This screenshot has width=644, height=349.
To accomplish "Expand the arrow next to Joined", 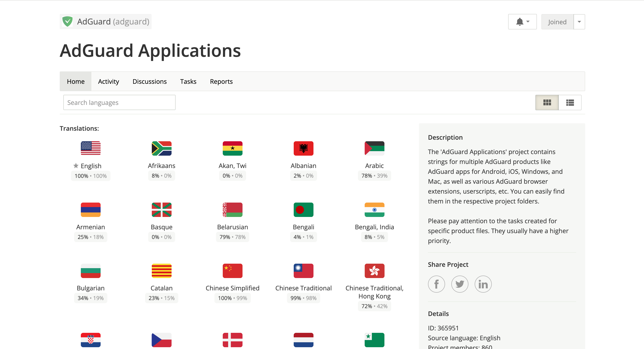I will point(579,22).
